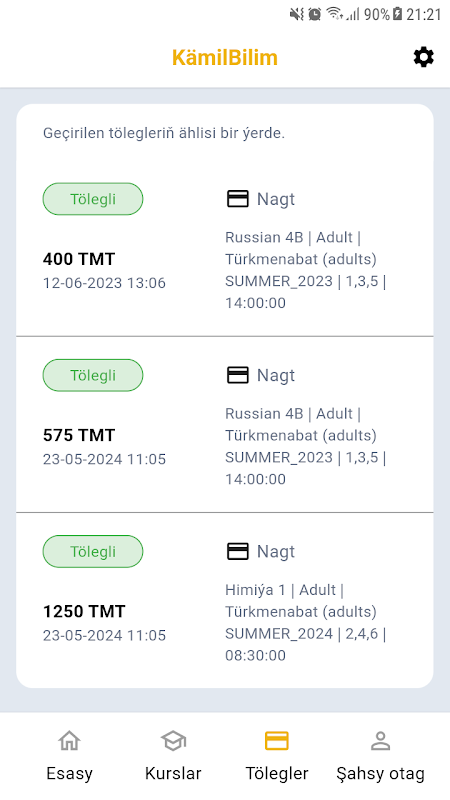
Task: Select date 12-06-2023 13:06
Action: click(x=104, y=283)
